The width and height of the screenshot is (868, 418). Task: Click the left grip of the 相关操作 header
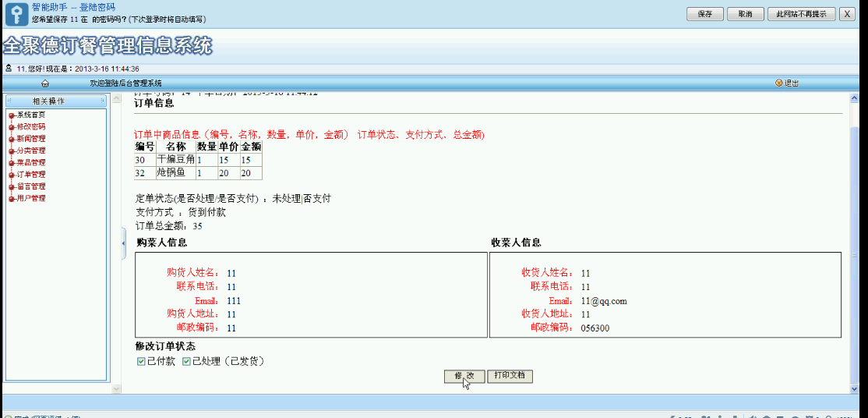pyautogui.click(x=9, y=101)
